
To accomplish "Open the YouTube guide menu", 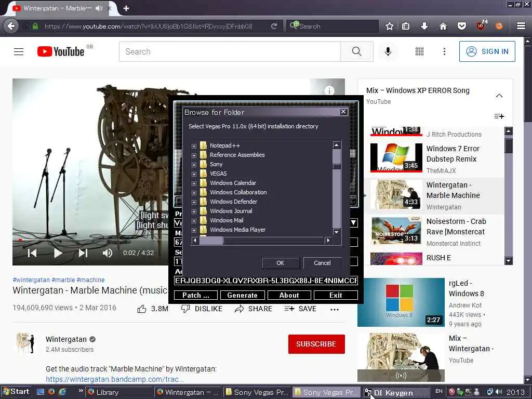I will click(x=19, y=51).
